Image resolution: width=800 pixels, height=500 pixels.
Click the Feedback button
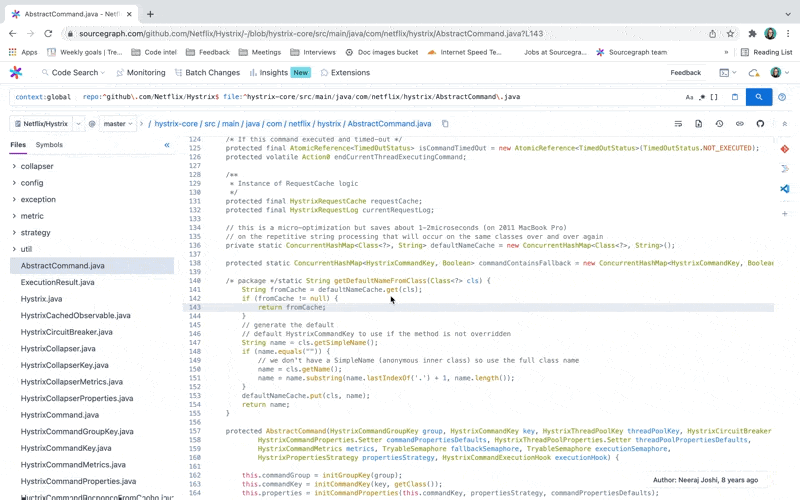tap(685, 73)
